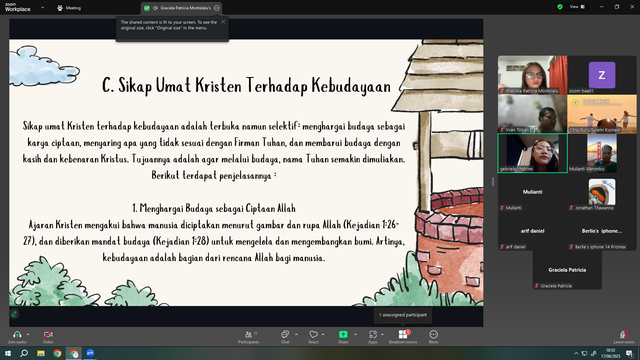Click the 1 unassigned participant tooltip
Image resolution: width=640 pixels, height=360 pixels.
coord(403,315)
